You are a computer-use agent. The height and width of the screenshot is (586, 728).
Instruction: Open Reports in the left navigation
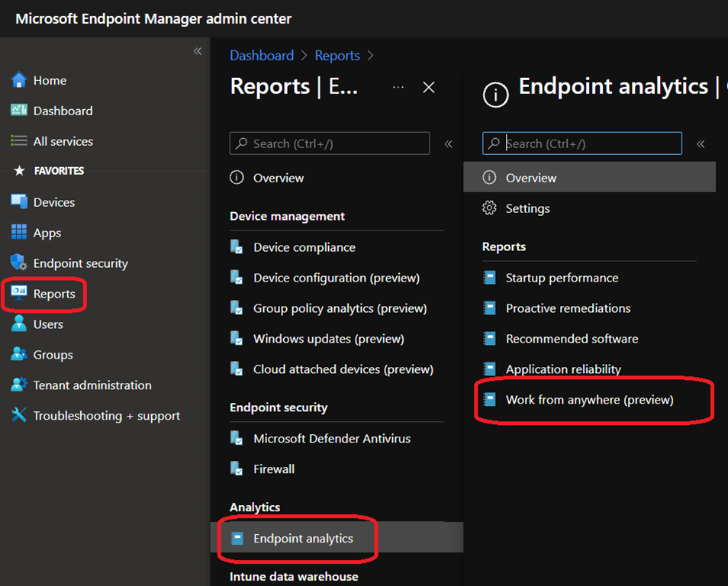53,294
